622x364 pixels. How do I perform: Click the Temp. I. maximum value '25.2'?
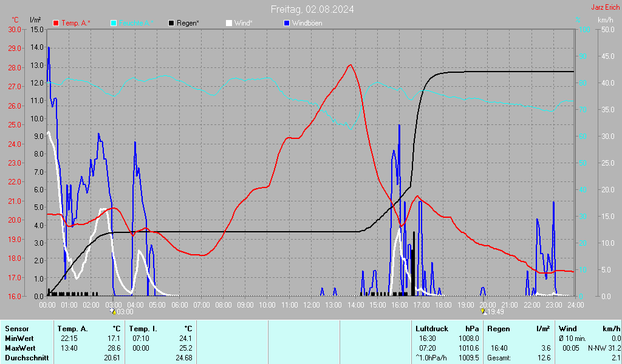coord(186,348)
